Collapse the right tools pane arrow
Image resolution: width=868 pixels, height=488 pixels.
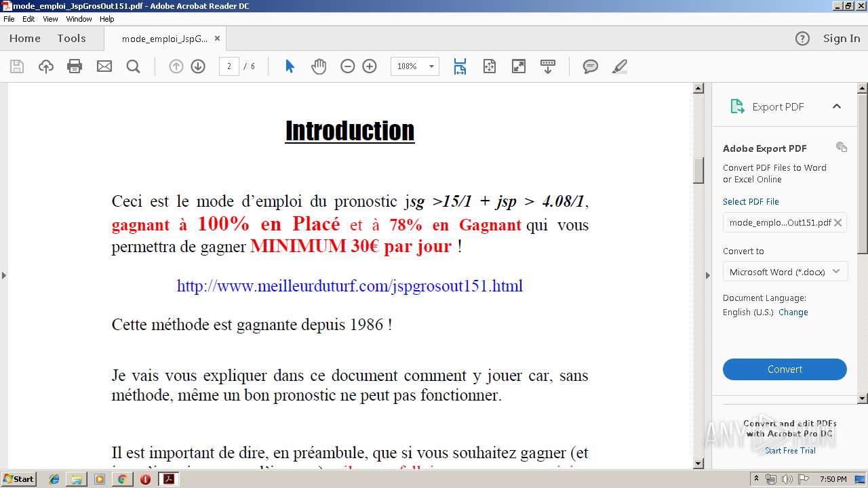[x=708, y=275]
